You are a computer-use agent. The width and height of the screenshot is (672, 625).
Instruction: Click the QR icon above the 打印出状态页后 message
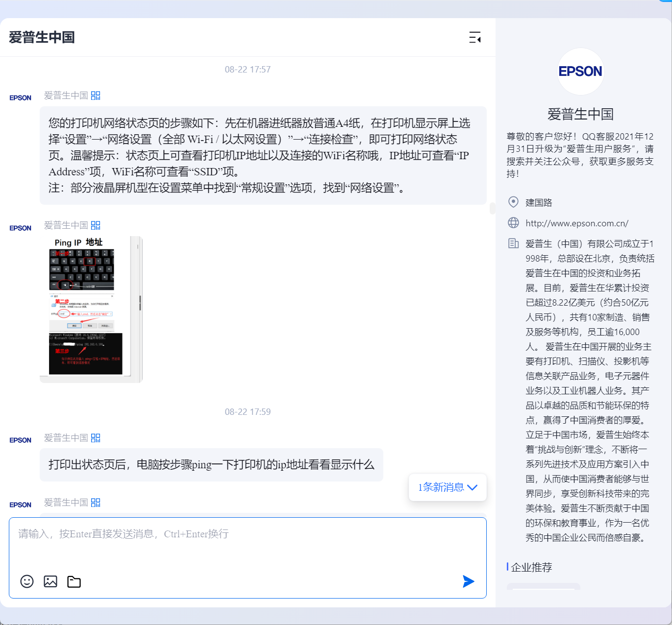[96, 438]
